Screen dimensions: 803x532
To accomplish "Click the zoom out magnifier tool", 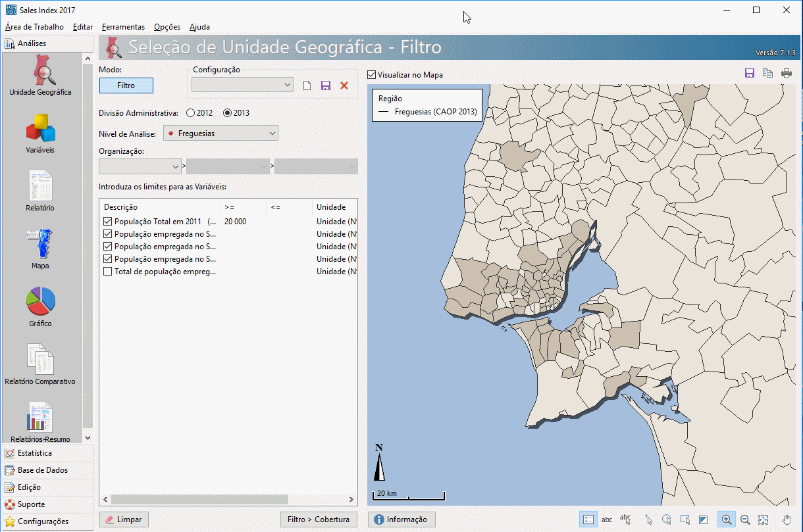I will click(745, 520).
